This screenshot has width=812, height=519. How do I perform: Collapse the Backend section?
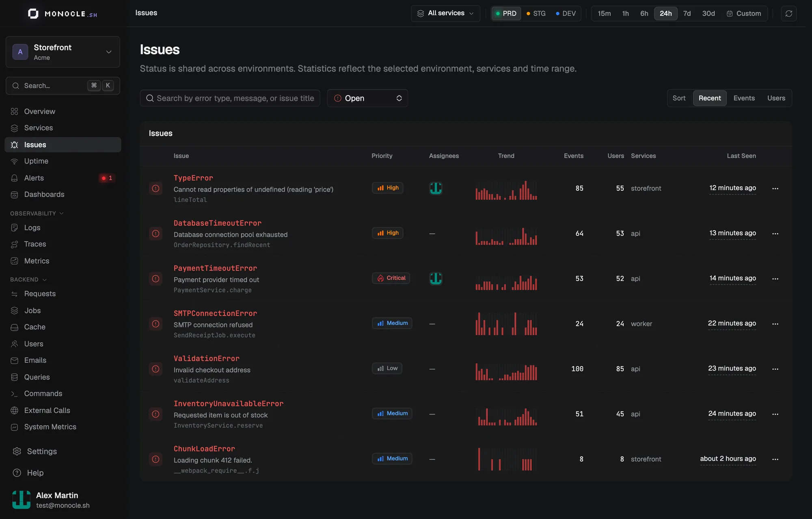(28, 279)
